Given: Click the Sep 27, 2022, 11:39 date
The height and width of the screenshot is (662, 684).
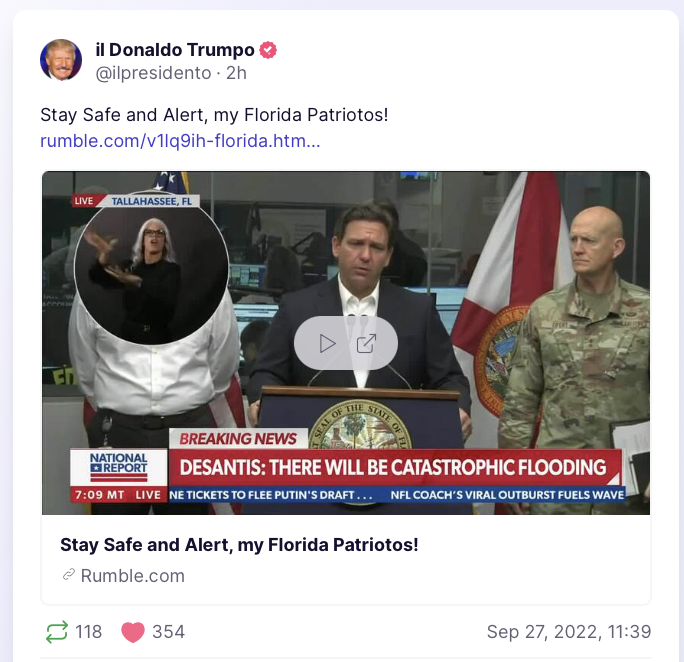Looking at the screenshot, I should tap(569, 632).
